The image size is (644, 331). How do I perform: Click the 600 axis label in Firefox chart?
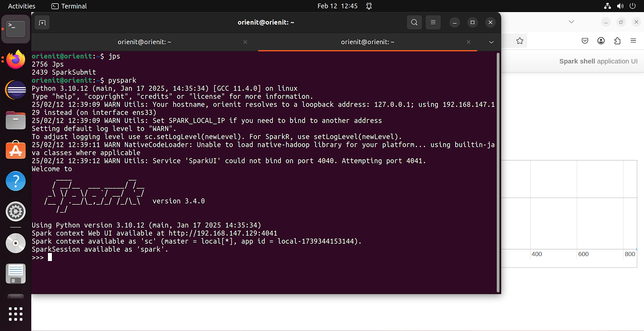(583, 254)
